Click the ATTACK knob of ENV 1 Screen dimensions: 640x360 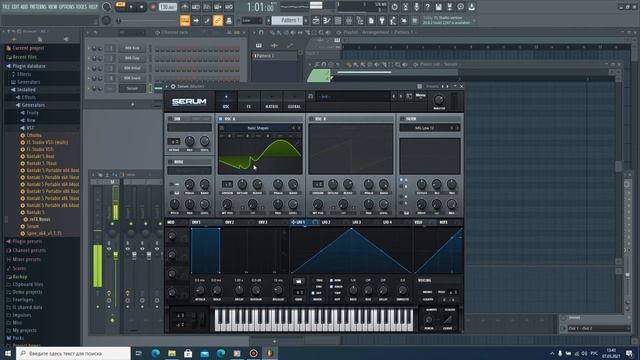[200, 291]
